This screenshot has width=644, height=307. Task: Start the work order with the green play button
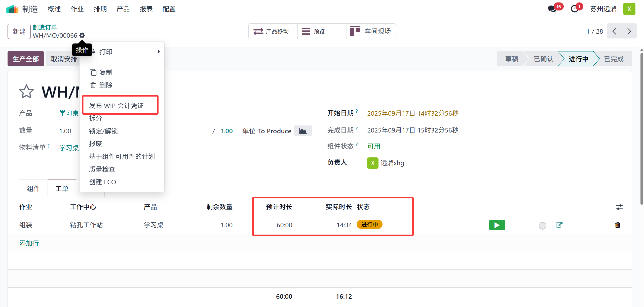click(x=497, y=225)
